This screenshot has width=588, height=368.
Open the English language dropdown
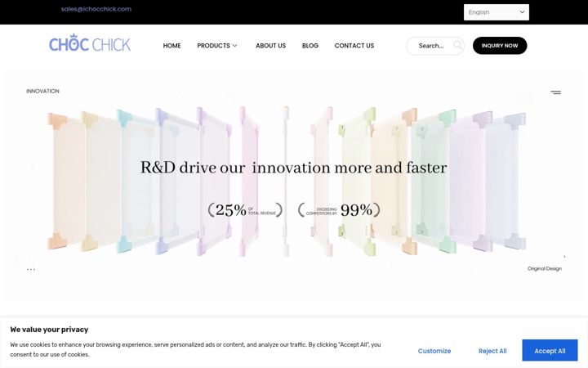click(497, 12)
